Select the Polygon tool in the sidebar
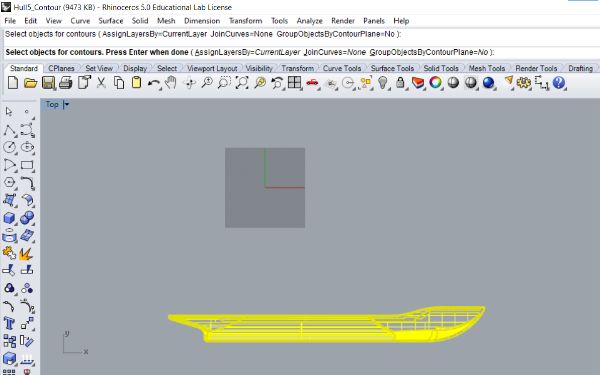 point(9,183)
